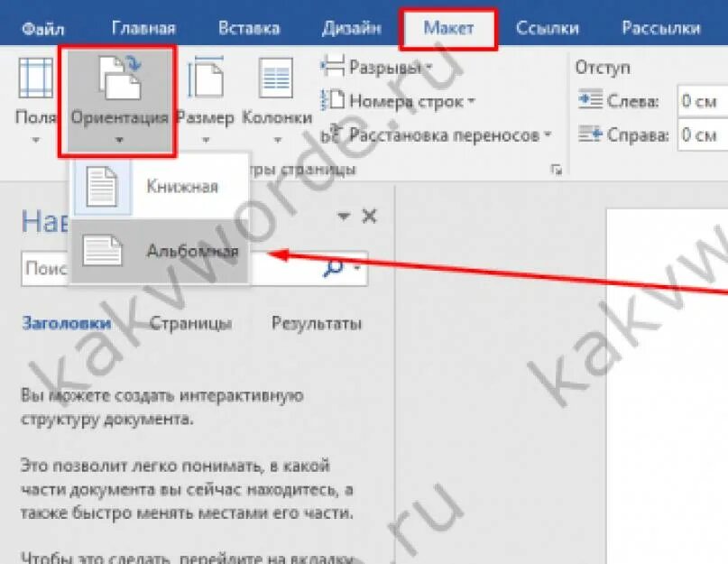Screen dimensions: 728x564
Task: Edit the Справа indent value field
Action: coord(703,134)
